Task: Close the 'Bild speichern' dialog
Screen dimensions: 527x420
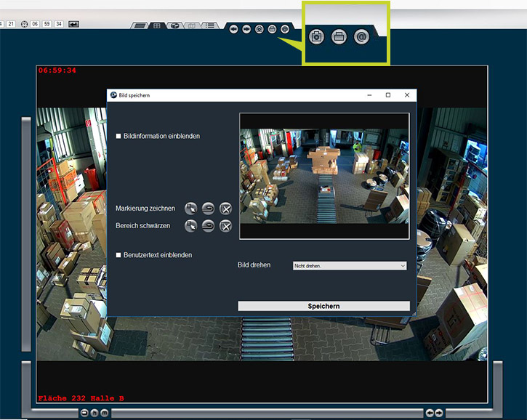Action: [x=407, y=95]
